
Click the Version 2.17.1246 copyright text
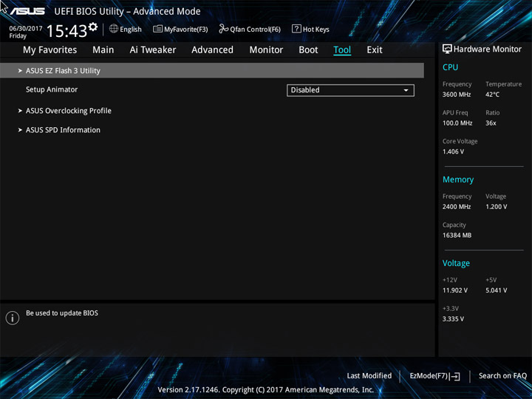266,390
